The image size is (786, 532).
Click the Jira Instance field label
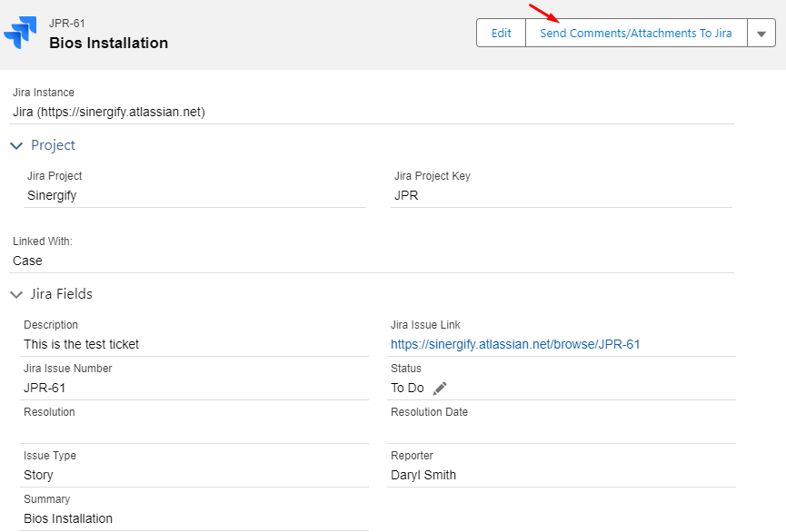click(44, 93)
